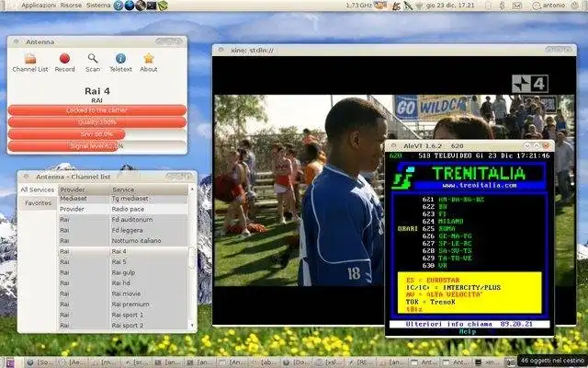Select the Rai sport 1 channel

123,315
